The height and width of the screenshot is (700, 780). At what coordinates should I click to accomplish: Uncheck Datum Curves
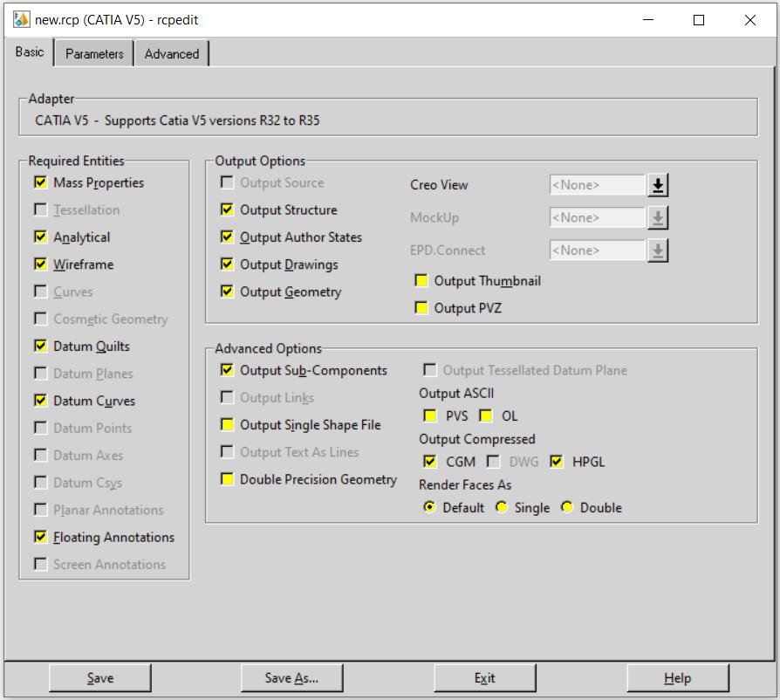tap(40, 401)
